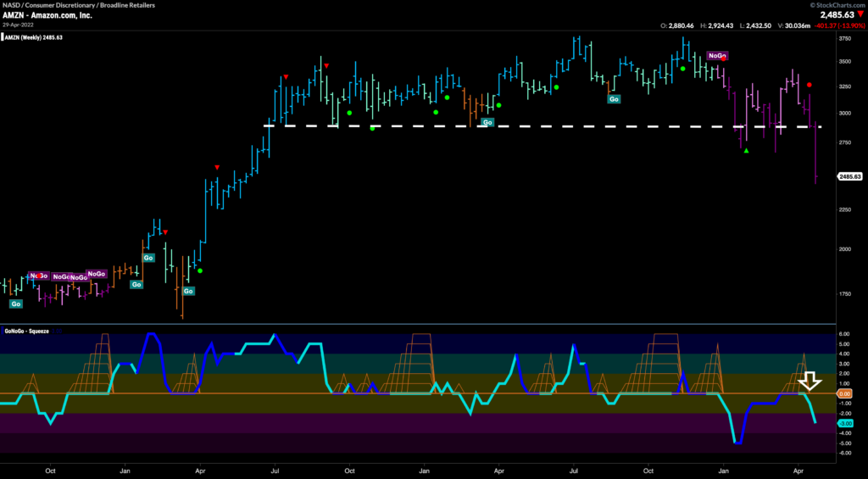Click the AMZN (Weekly) 2485.63 legend label
This screenshot has width=868, height=479.
[33, 37]
